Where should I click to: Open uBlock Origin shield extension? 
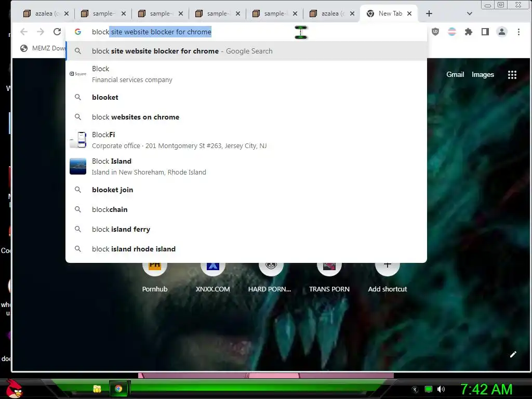(x=435, y=32)
